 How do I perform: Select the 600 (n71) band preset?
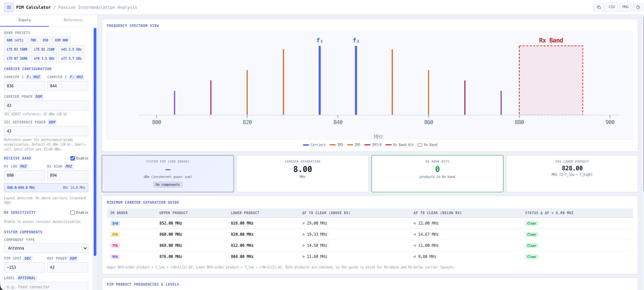[15, 40]
